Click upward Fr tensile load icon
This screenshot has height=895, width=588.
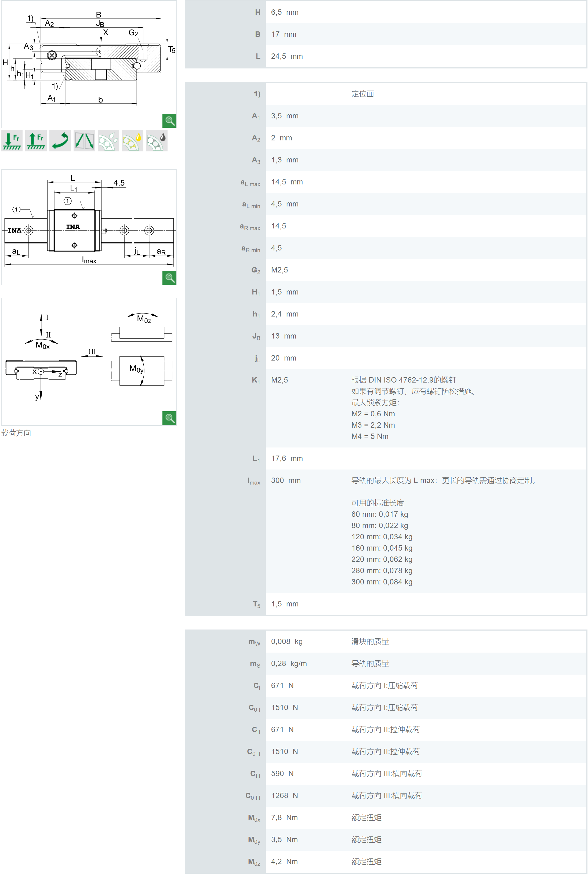click(x=36, y=141)
